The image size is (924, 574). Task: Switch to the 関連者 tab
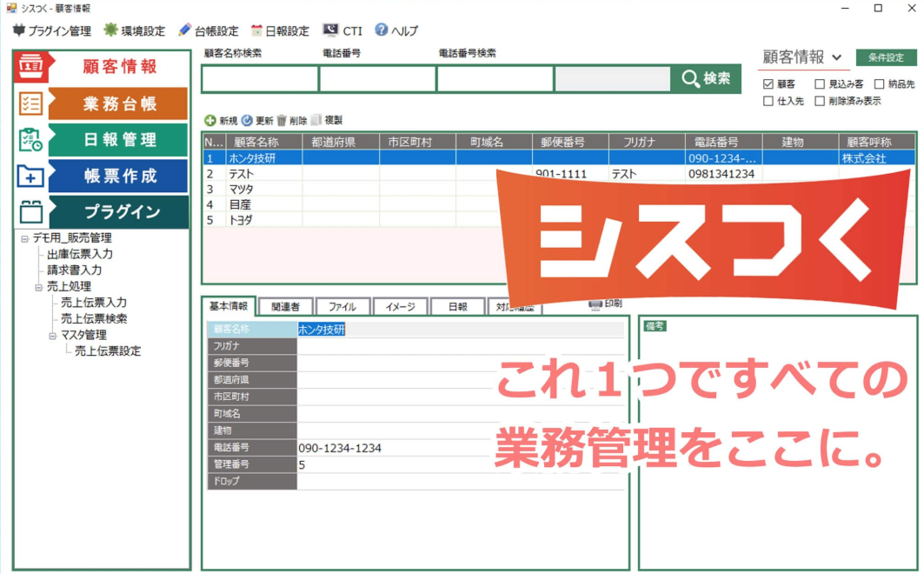click(284, 307)
